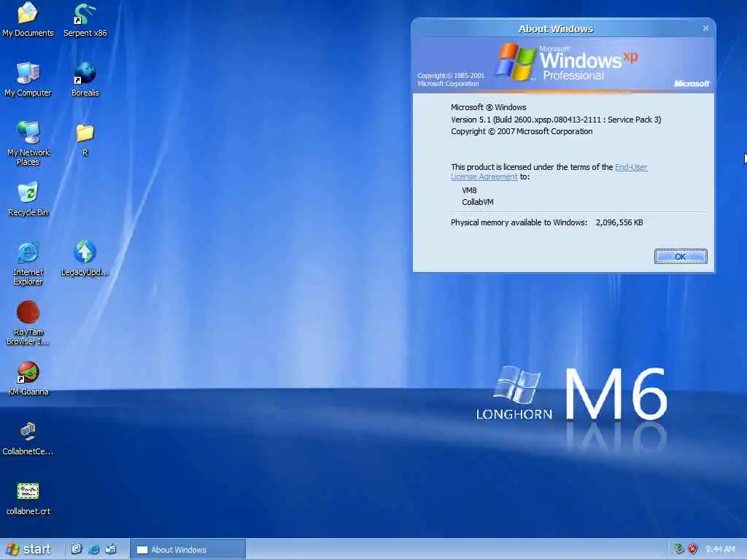Close the About Windows dialog
Image resolution: width=747 pixels, height=560 pixels.
[x=705, y=28]
